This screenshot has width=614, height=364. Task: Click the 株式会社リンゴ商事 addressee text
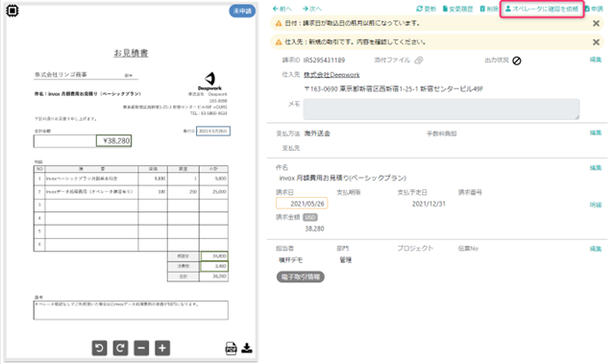[x=61, y=74]
